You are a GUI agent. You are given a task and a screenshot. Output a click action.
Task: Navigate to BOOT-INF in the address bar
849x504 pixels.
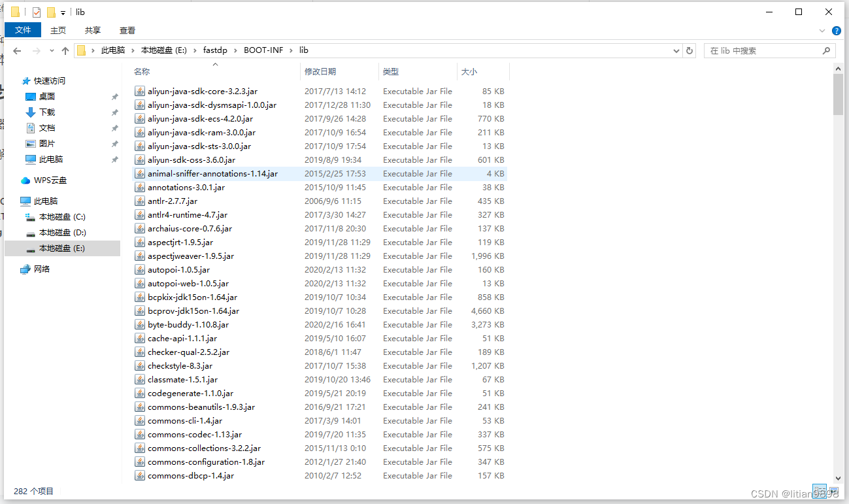pyautogui.click(x=263, y=50)
